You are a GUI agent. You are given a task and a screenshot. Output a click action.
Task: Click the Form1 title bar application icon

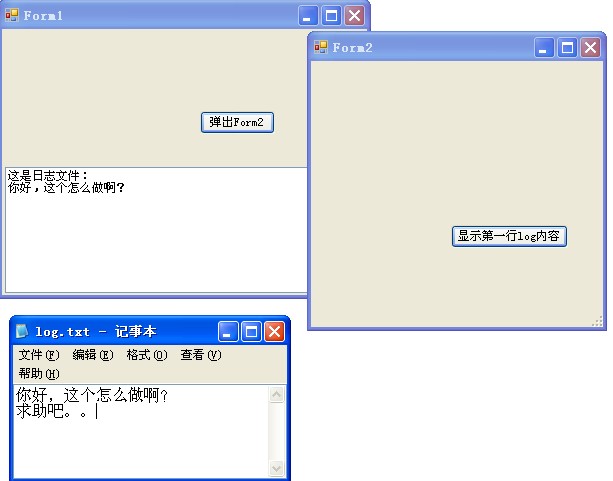pyautogui.click(x=12, y=15)
